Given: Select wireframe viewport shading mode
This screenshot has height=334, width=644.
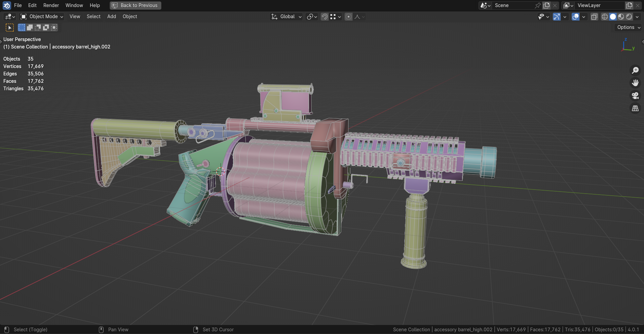Looking at the screenshot, I should click(x=605, y=17).
